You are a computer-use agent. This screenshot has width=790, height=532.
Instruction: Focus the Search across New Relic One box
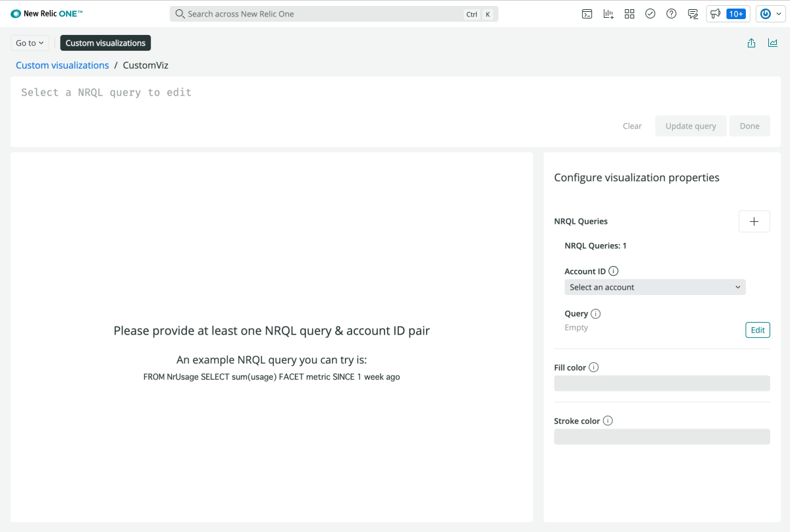tap(323, 14)
